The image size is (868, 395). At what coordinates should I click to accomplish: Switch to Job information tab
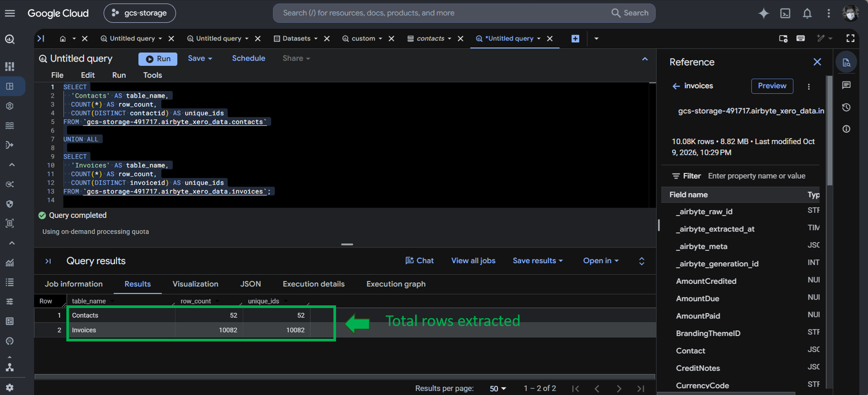[x=74, y=284]
